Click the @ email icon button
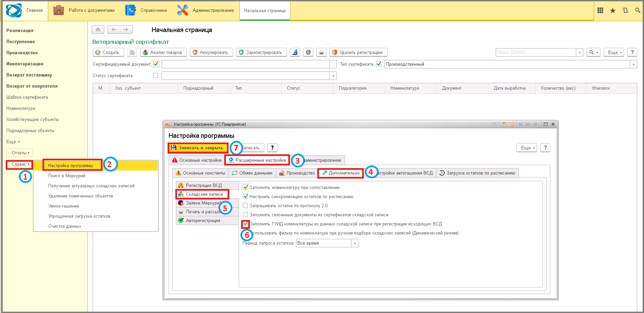The image size is (644, 313). tap(308, 52)
